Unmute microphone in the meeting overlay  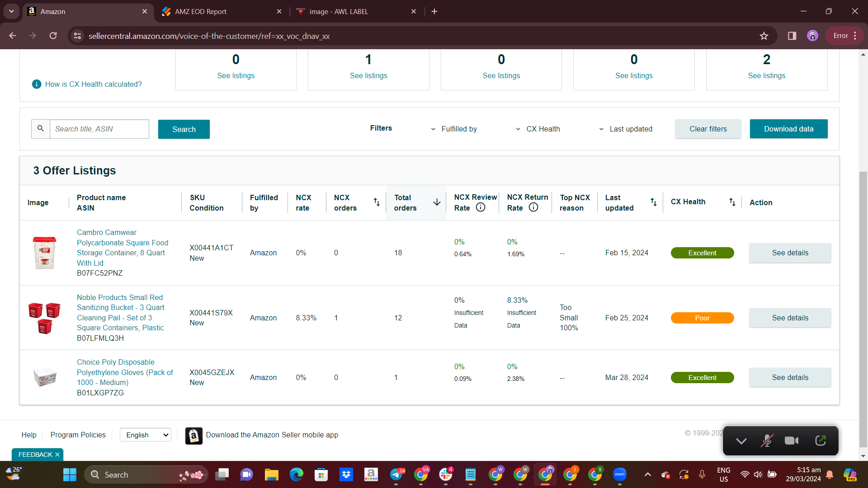[x=767, y=441]
